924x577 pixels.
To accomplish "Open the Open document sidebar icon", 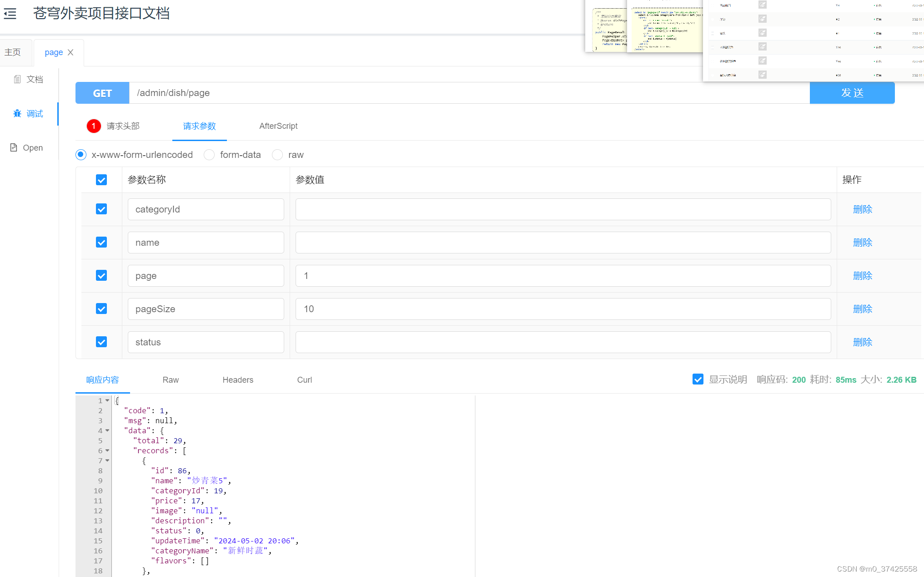I will tap(14, 147).
